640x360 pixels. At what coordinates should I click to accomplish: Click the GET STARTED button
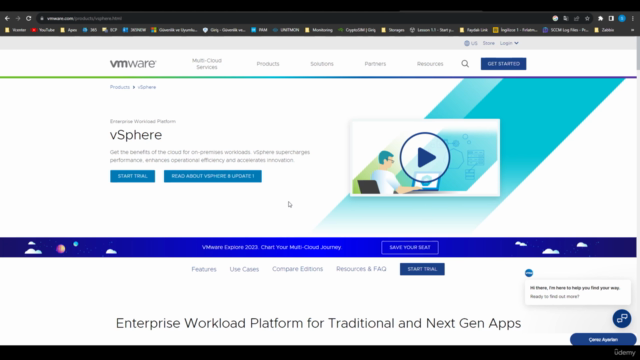pyautogui.click(x=503, y=64)
